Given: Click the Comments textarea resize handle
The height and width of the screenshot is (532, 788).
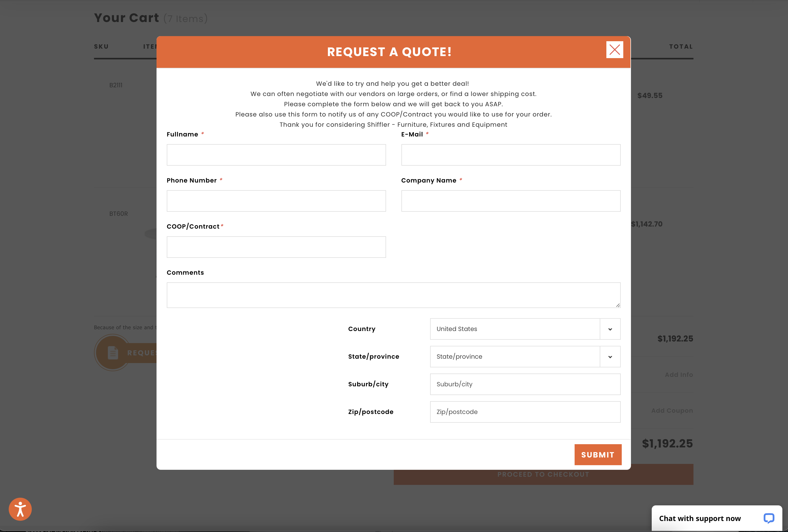Looking at the screenshot, I should click(x=618, y=305).
